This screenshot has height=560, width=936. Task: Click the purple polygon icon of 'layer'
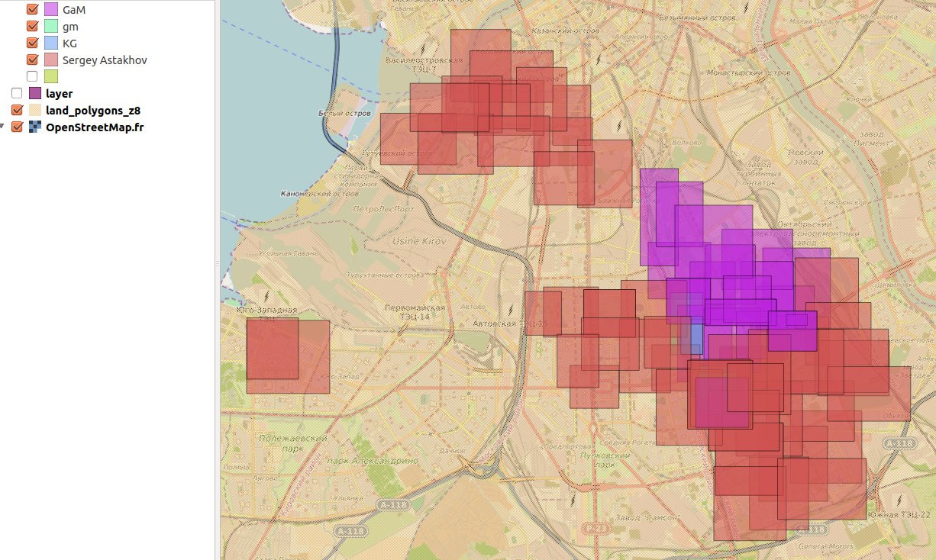pos(35,93)
